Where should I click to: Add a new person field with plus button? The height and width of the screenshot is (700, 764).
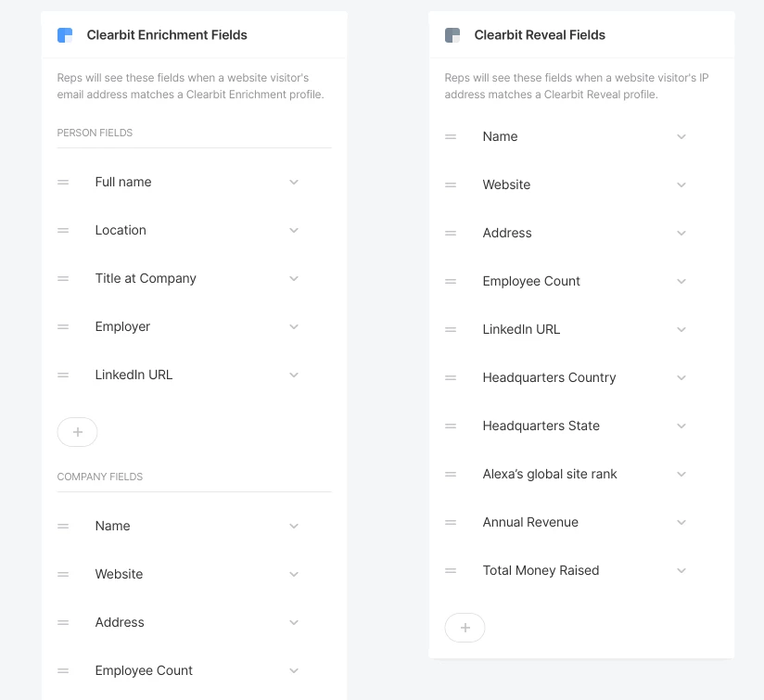[x=78, y=432]
